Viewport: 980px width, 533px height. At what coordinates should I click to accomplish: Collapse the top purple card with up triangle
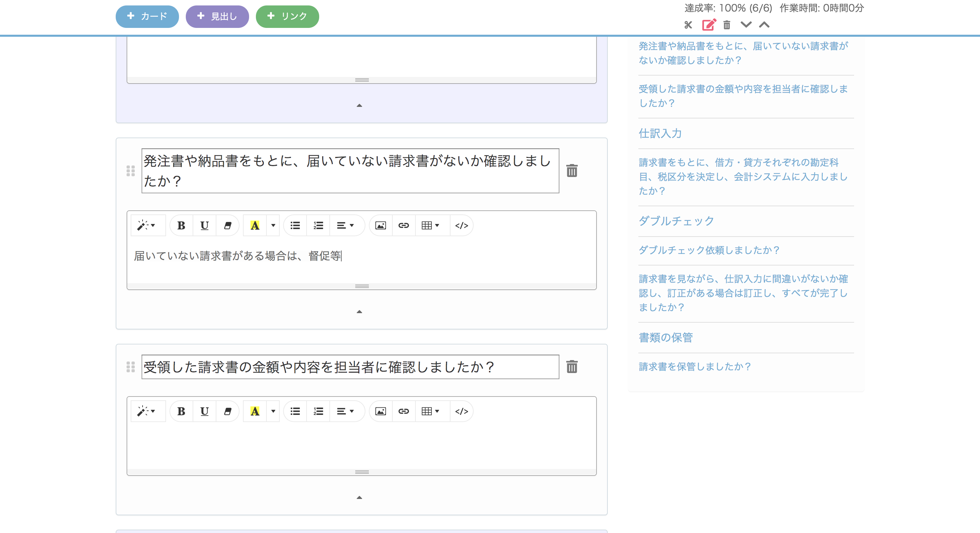(x=359, y=106)
